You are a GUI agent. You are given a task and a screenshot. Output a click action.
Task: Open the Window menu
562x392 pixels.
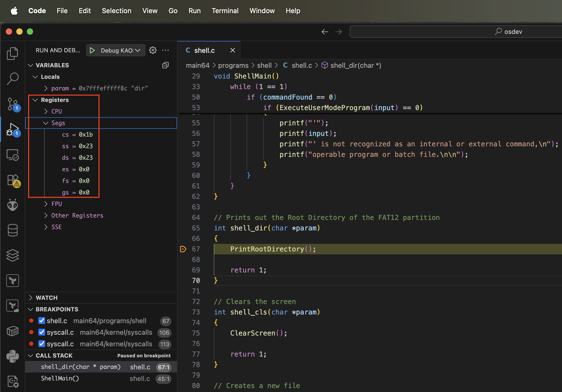pyautogui.click(x=262, y=11)
